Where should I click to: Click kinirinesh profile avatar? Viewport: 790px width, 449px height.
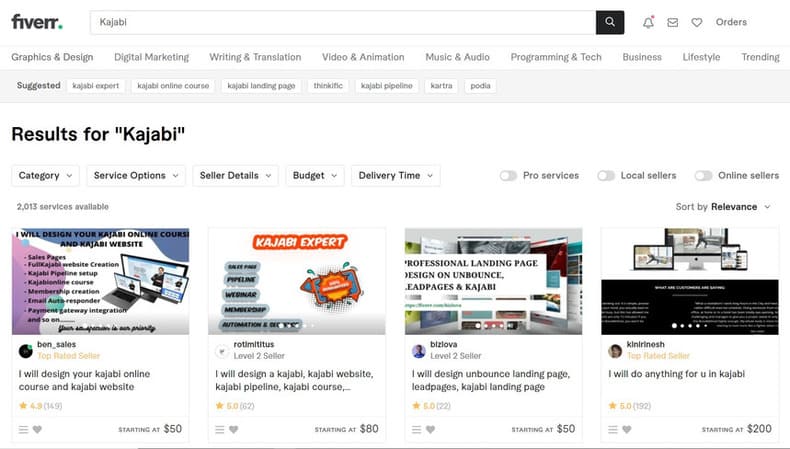(615, 351)
